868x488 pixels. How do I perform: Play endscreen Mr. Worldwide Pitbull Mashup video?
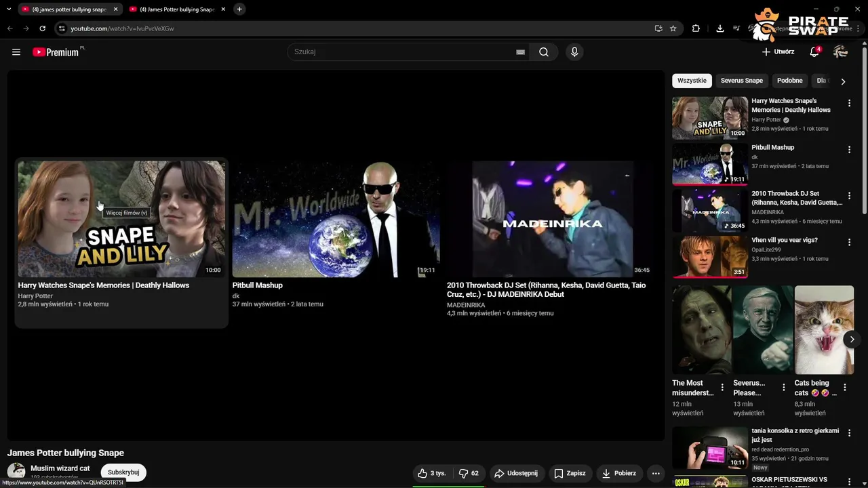pos(336,218)
